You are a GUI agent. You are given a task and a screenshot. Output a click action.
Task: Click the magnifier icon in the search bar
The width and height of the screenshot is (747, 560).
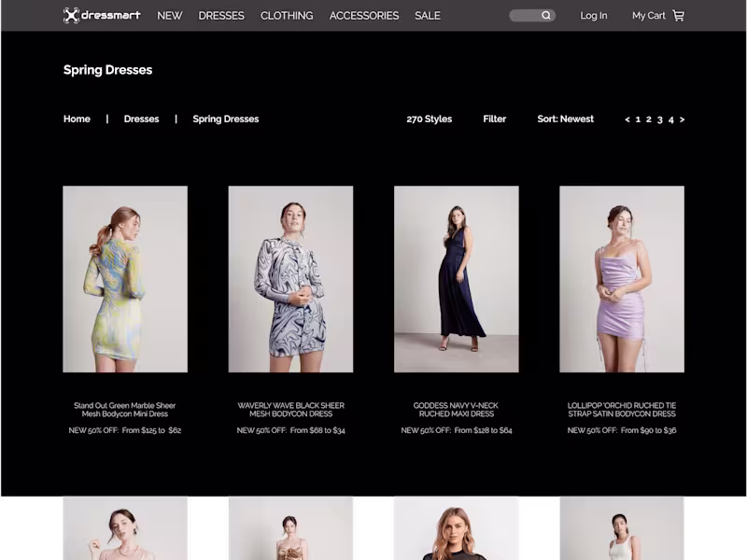pyautogui.click(x=546, y=15)
